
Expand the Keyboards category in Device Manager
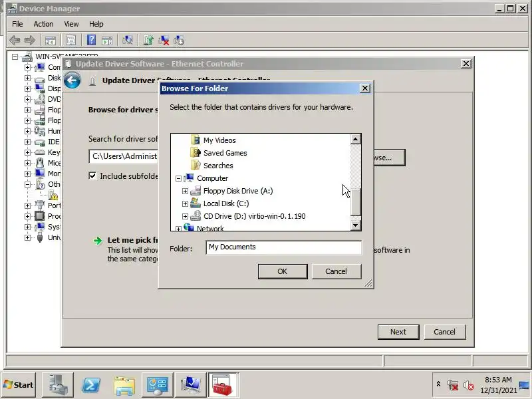click(x=27, y=152)
